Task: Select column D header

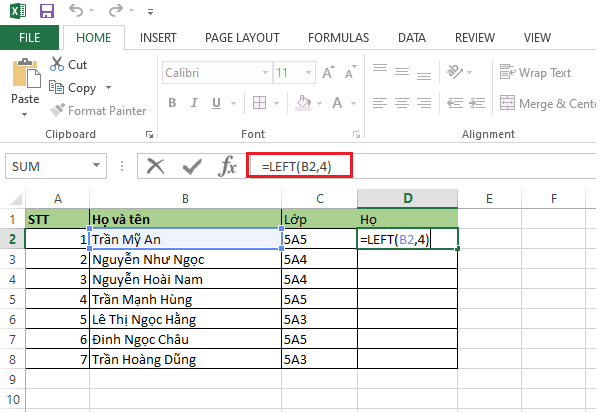Action: pyautogui.click(x=408, y=199)
